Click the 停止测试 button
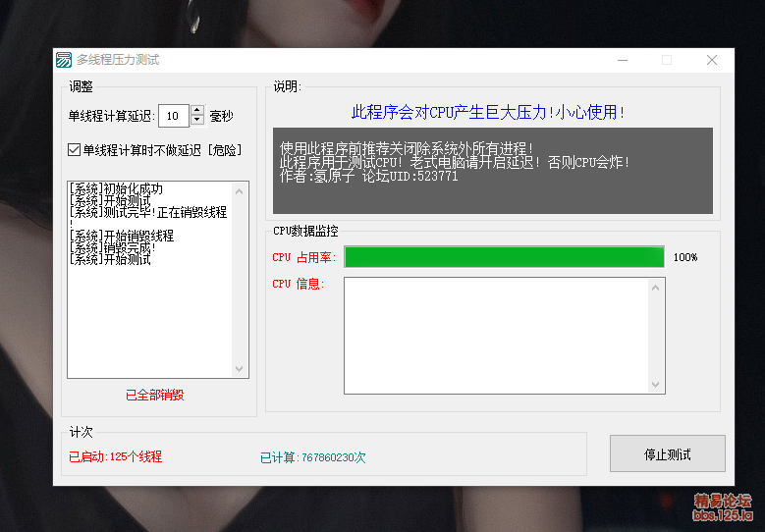This screenshot has height=532, width=765. coord(668,454)
